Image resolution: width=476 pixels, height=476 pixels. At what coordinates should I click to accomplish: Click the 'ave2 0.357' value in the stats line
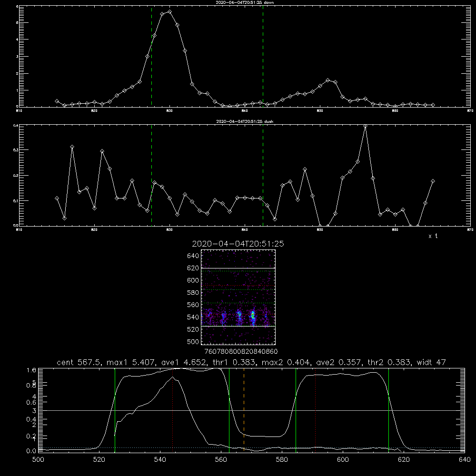[338, 362]
